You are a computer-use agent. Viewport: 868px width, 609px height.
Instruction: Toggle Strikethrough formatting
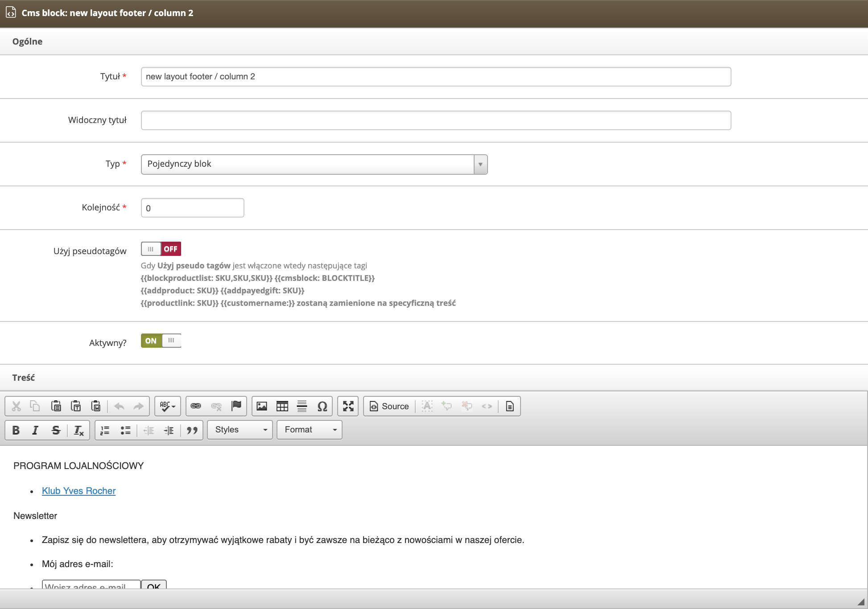coord(56,430)
